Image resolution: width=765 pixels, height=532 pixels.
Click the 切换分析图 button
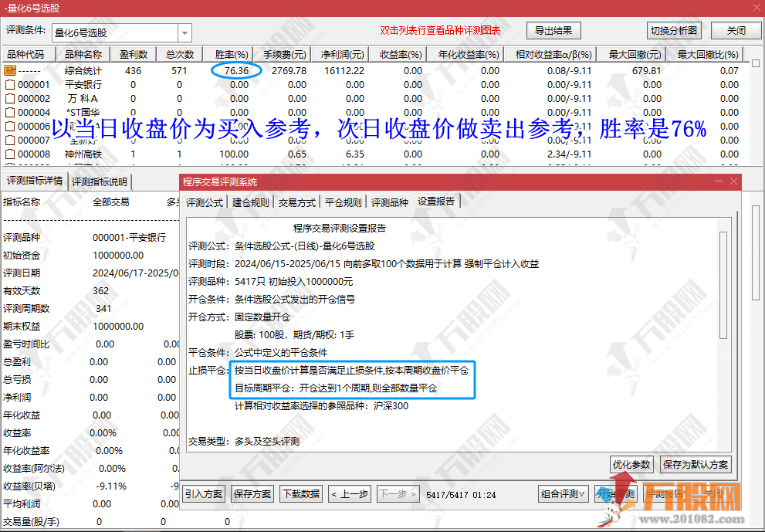point(674,30)
